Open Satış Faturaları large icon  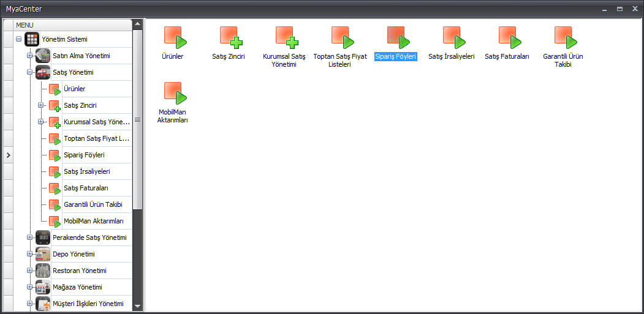[510, 37]
